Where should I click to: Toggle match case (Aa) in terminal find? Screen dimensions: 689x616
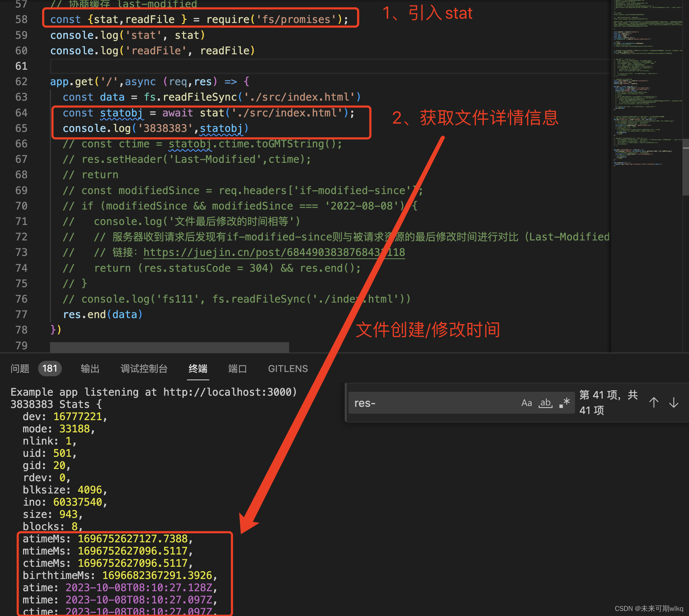(x=526, y=403)
